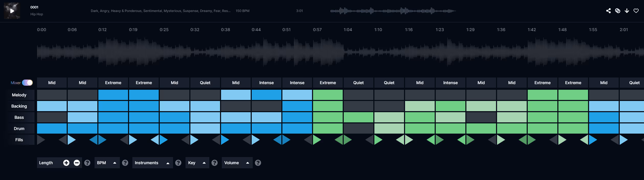Click right-pointing Fills triangle starting the 0:38 column
Image resolution: width=644 pixels, height=180 pixels.
click(x=225, y=140)
